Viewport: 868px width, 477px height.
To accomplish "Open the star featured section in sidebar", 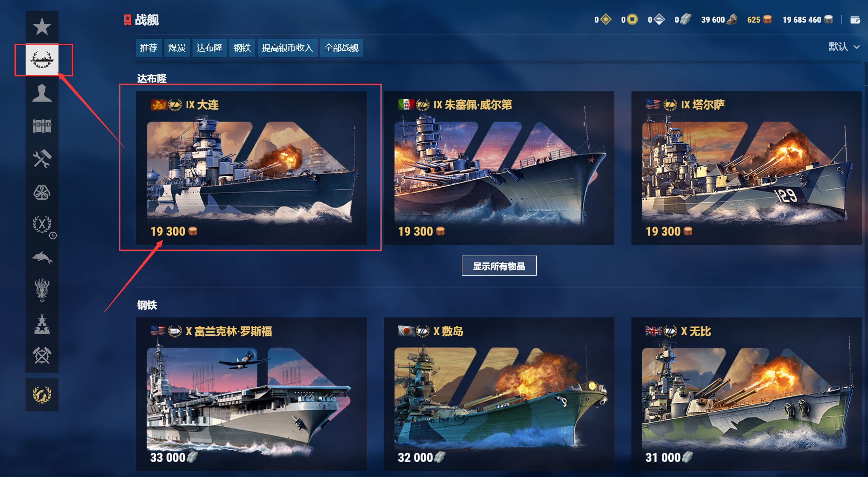I will click(42, 26).
